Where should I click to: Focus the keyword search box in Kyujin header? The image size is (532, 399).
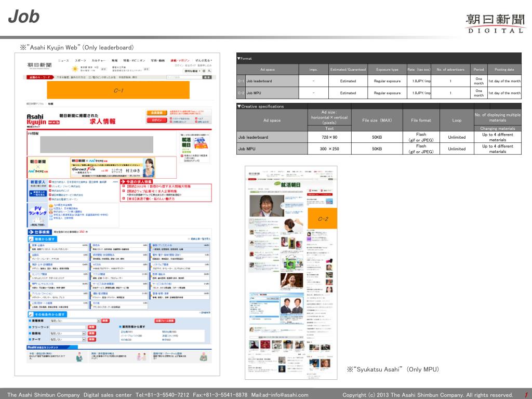point(184,77)
